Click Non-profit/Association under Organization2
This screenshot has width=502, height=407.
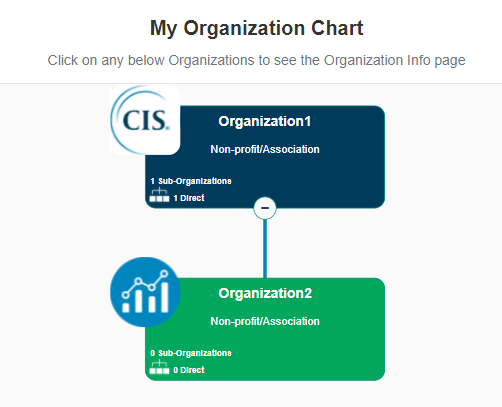(x=265, y=321)
